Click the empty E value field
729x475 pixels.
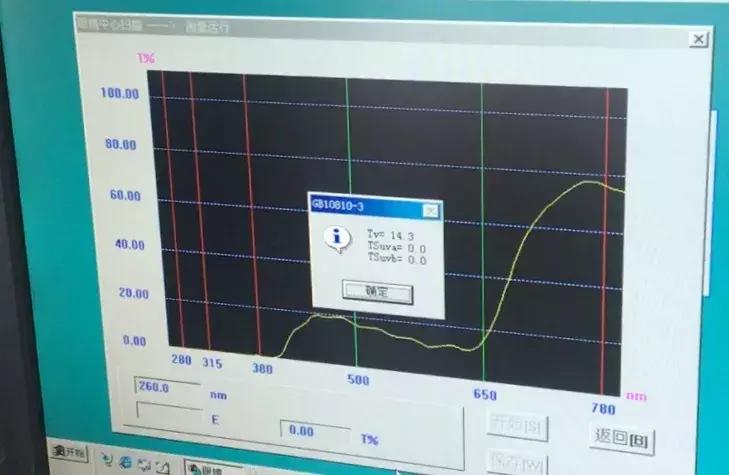[x=169, y=412]
